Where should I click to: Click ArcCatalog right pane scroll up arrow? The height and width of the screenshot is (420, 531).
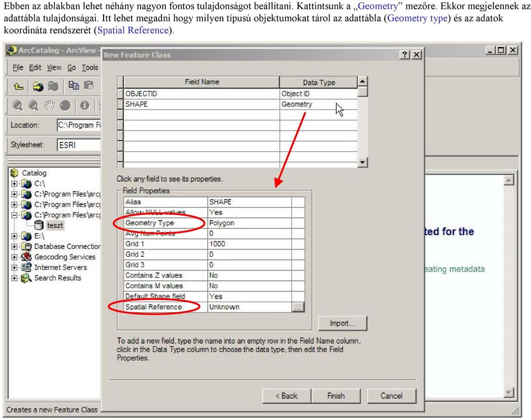(509, 180)
